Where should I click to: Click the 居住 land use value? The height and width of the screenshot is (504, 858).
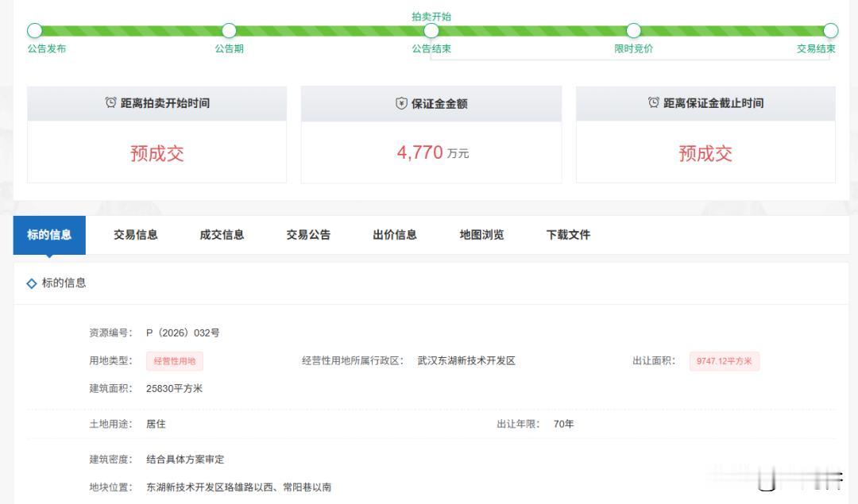156,424
